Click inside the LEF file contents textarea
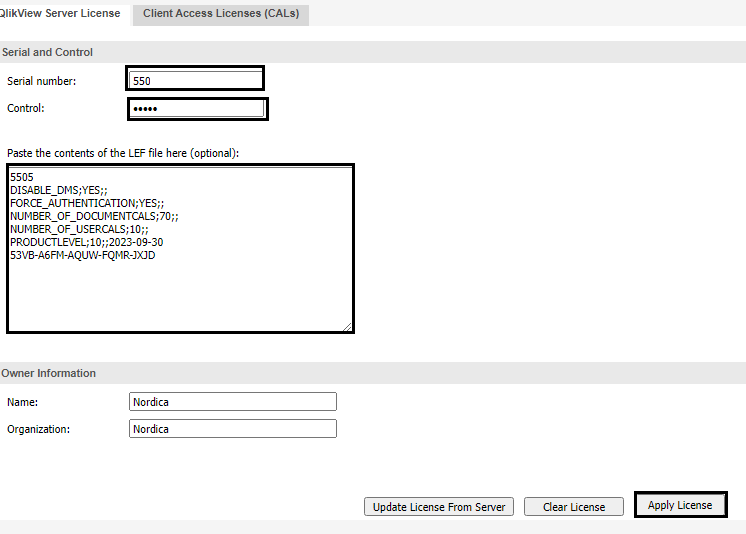The height and width of the screenshot is (534, 746). click(180, 249)
